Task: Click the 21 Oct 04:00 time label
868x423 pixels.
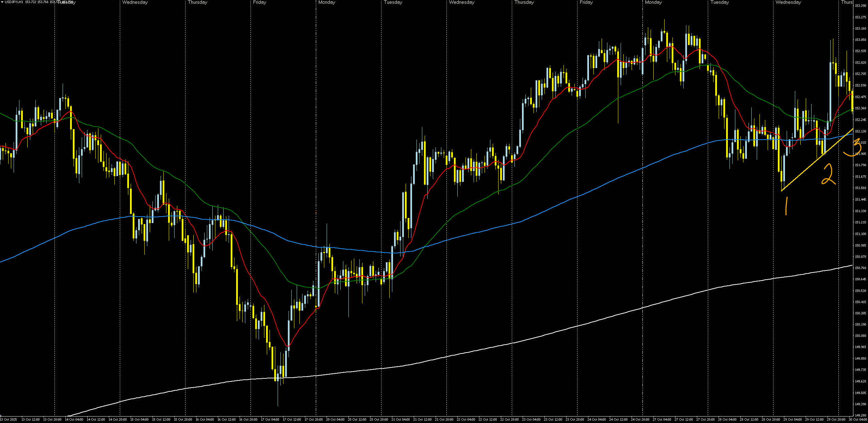Action: 401,420
